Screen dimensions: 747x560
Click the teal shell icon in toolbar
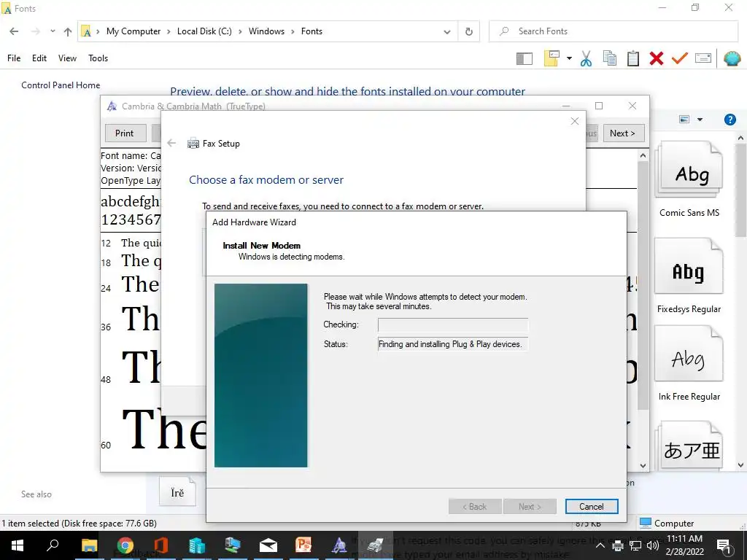point(732,58)
